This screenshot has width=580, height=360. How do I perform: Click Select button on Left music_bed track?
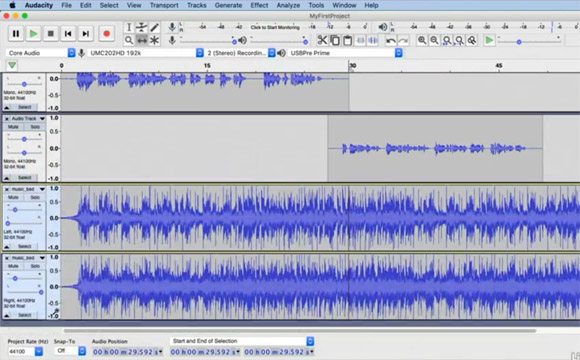pyautogui.click(x=24, y=246)
